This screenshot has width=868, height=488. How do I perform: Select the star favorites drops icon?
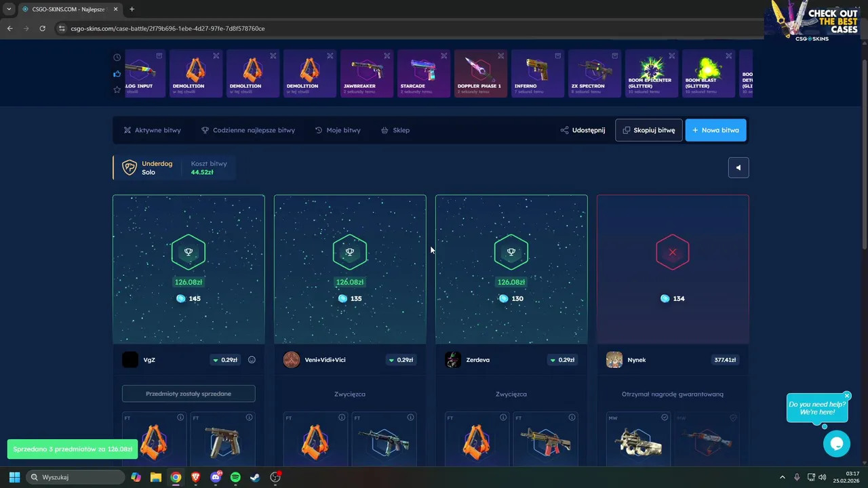pyautogui.click(x=117, y=89)
